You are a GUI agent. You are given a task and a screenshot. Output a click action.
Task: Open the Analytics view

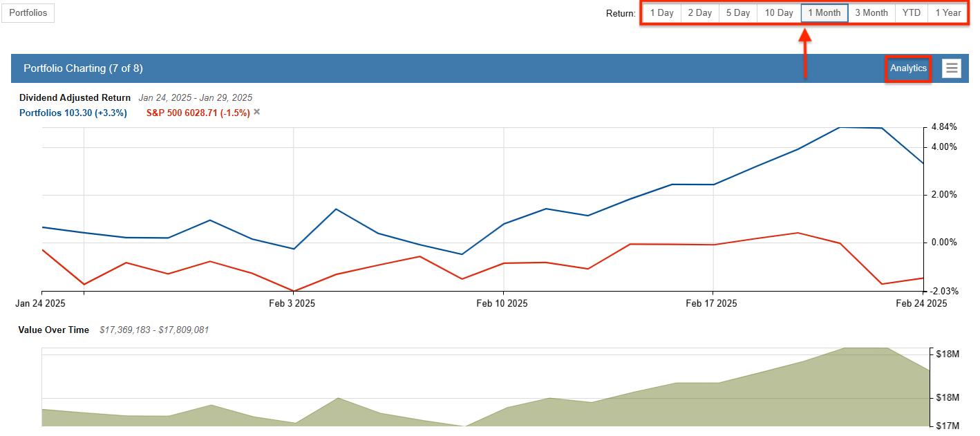pyautogui.click(x=908, y=68)
